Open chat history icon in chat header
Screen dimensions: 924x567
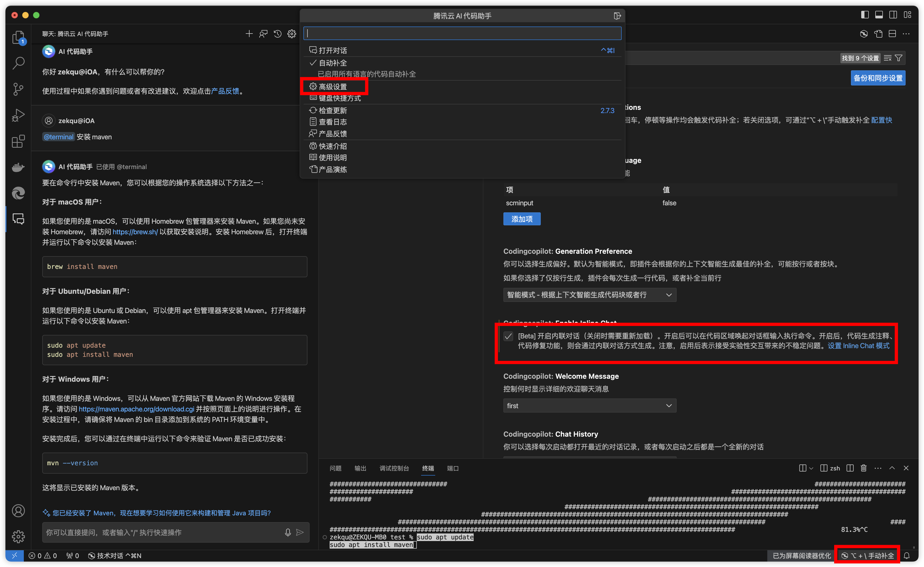[278, 34]
